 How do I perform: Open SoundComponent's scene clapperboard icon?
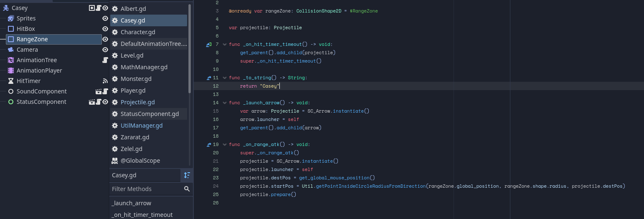[99, 91]
